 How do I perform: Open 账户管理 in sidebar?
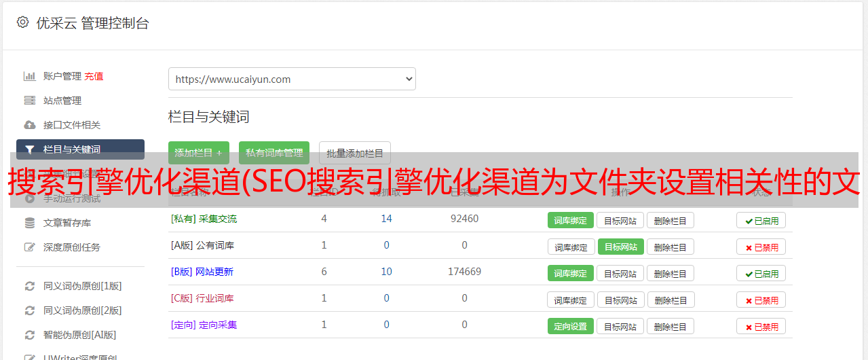click(x=62, y=76)
